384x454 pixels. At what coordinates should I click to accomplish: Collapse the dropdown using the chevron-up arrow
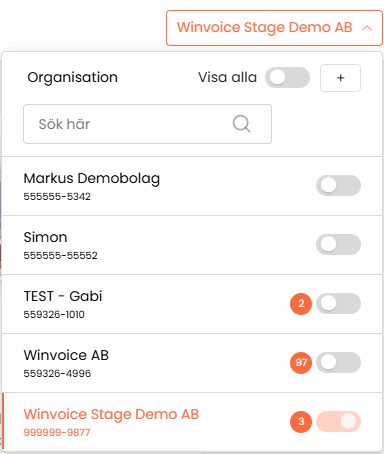tap(367, 28)
